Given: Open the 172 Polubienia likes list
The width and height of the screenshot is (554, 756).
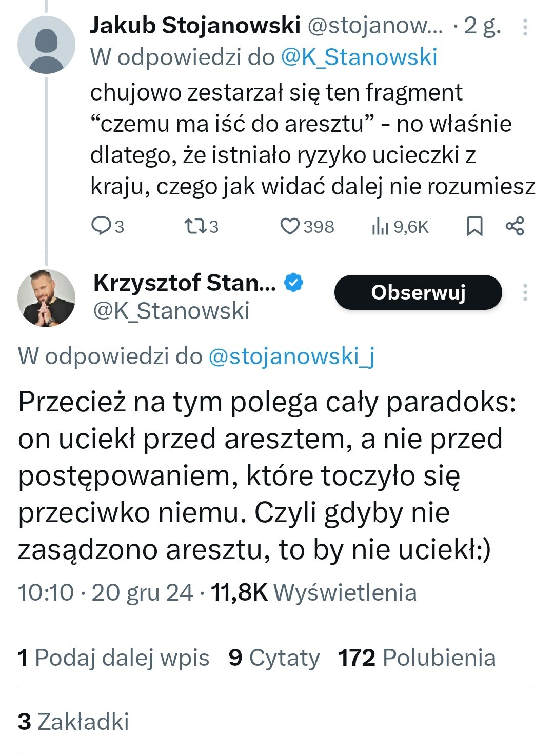Looking at the screenshot, I should pos(417,658).
